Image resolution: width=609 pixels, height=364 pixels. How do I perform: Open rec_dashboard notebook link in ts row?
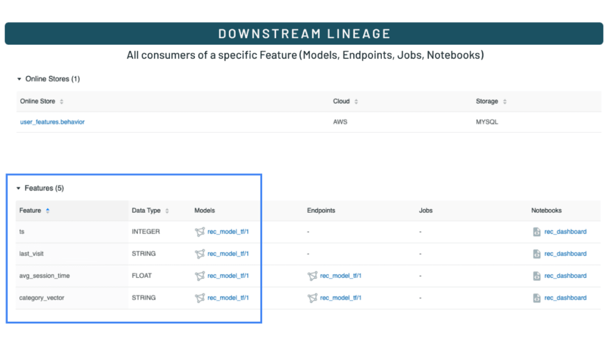click(565, 232)
